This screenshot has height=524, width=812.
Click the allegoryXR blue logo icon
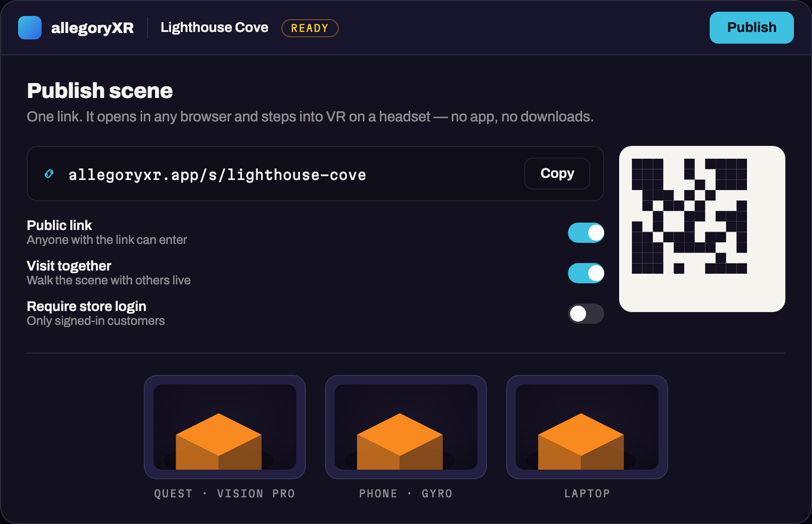click(30, 28)
